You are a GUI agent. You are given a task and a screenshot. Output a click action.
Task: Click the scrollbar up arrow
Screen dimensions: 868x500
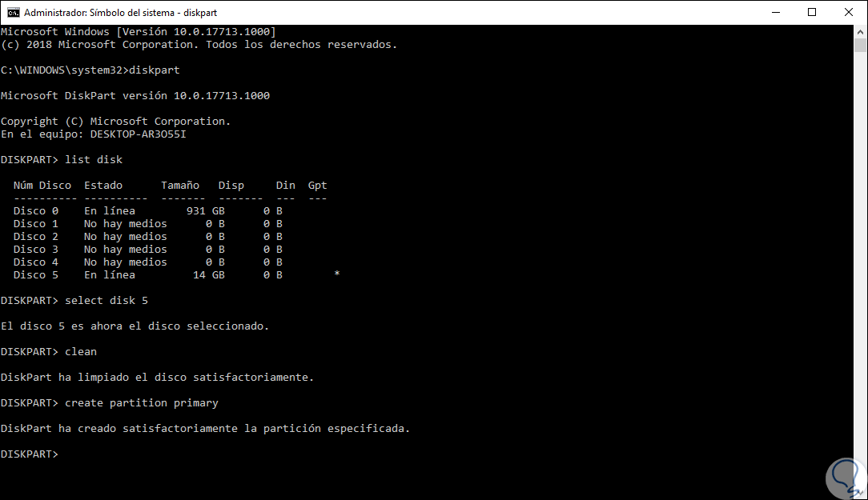point(860,31)
